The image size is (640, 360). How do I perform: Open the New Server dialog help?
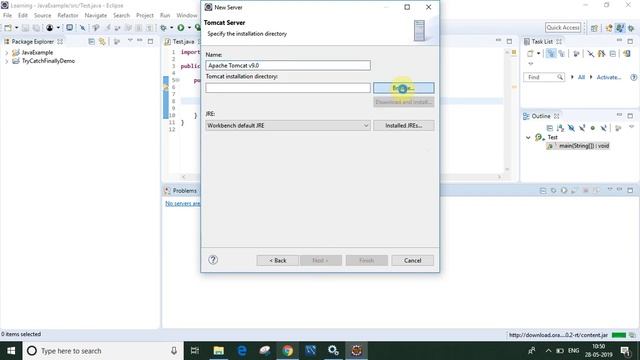tap(213, 260)
